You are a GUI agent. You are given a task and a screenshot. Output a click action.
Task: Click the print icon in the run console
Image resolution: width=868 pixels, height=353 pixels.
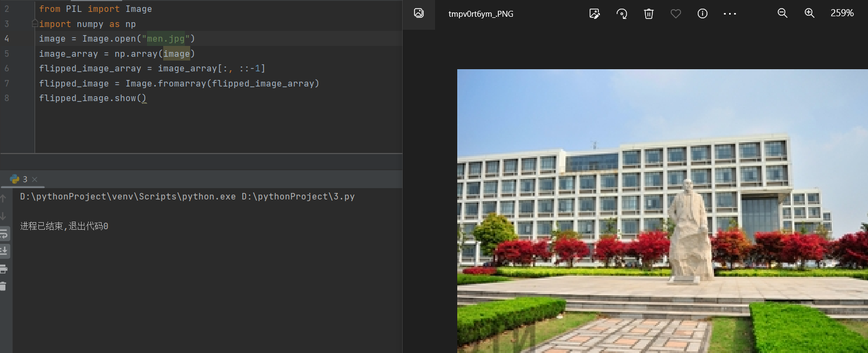click(x=3, y=269)
